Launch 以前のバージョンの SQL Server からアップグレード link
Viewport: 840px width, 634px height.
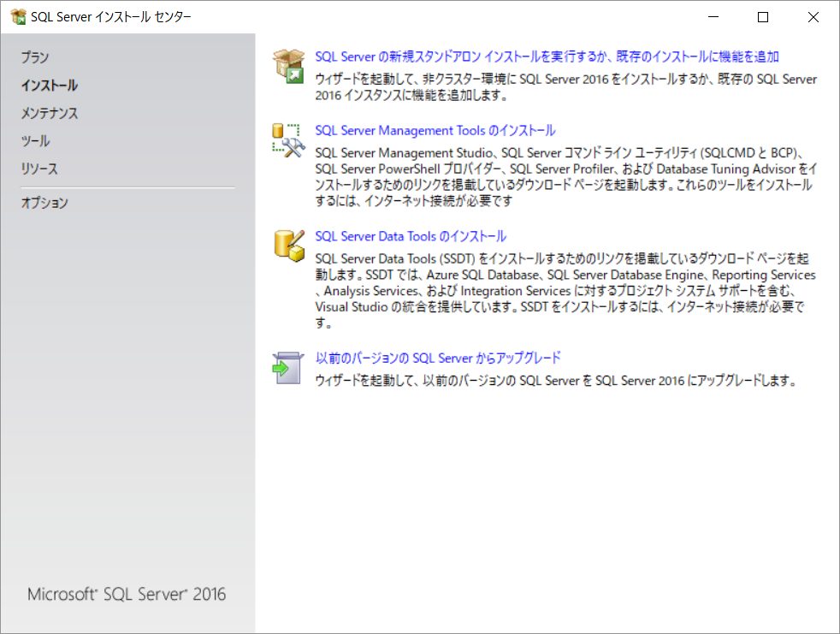point(438,358)
